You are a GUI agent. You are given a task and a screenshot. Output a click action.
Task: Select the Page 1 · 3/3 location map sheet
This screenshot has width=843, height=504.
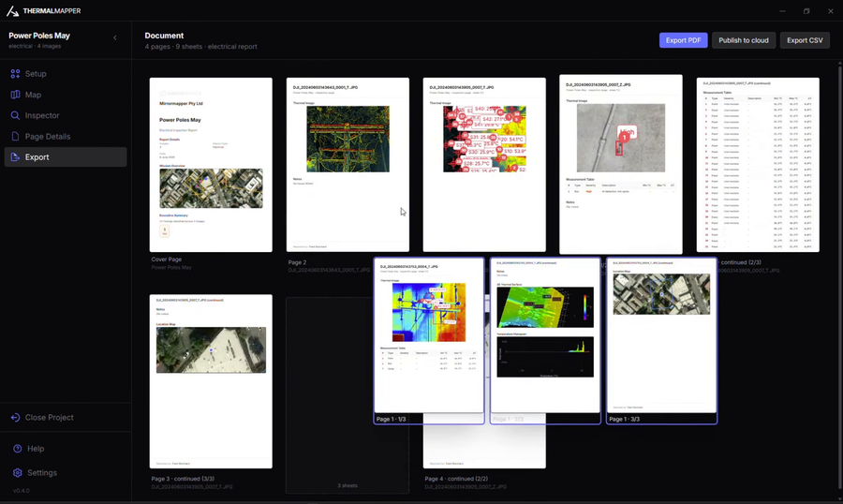[x=662, y=340]
